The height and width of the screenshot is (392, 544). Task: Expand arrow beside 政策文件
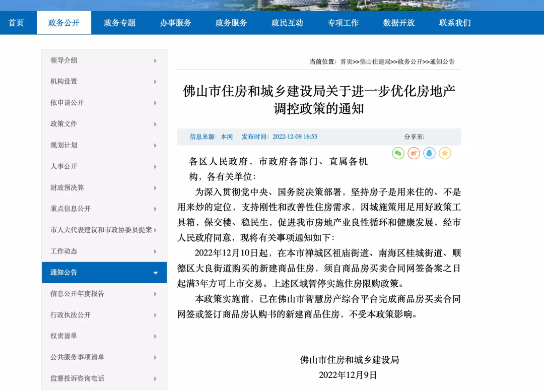click(x=155, y=124)
